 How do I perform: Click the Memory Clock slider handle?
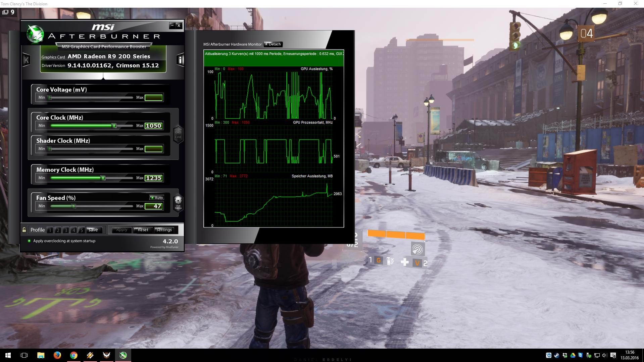[x=103, y=178]
